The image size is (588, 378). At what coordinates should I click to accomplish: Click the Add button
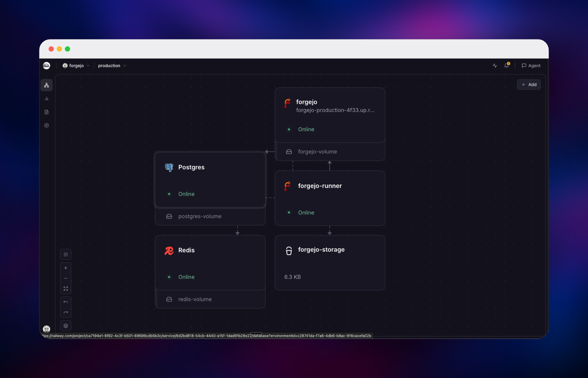(529, 84)
